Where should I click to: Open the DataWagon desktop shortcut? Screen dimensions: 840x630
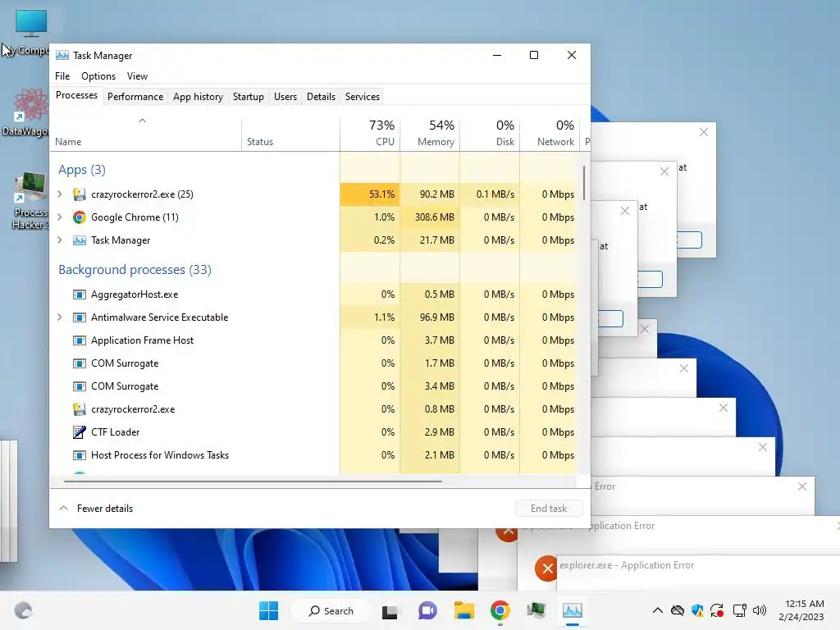pos(30,112)
